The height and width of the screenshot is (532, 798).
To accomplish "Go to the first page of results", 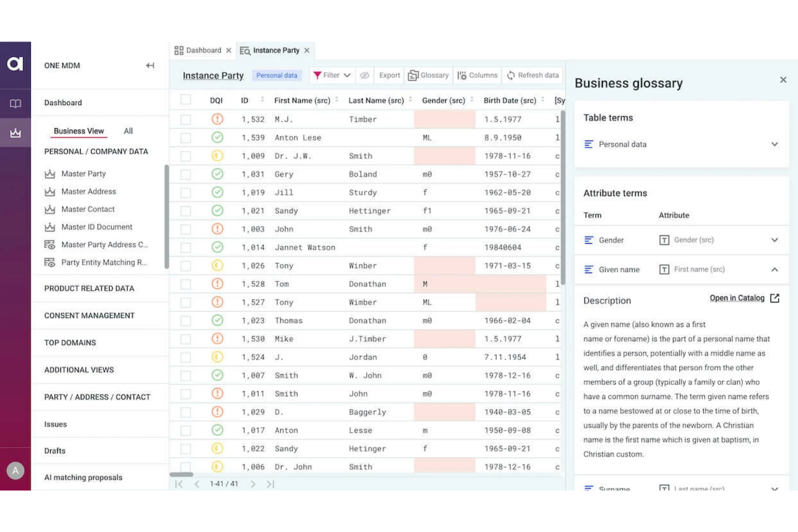I will 179,484.
